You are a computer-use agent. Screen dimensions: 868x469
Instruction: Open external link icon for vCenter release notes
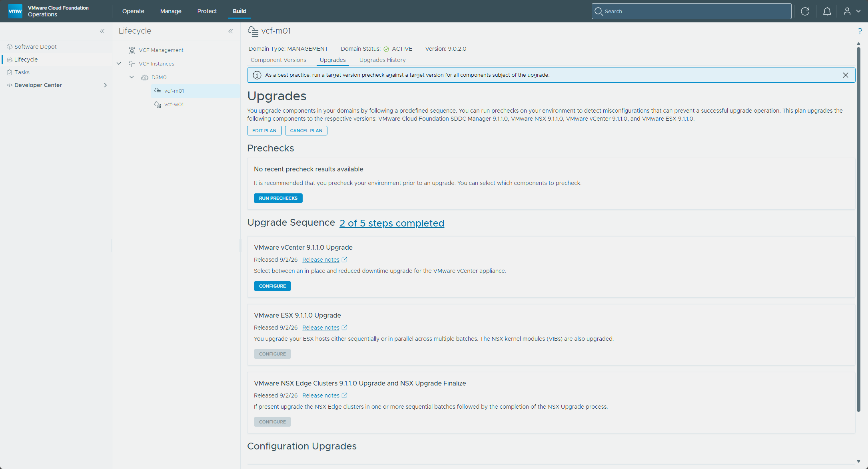[x=344, y=260]
